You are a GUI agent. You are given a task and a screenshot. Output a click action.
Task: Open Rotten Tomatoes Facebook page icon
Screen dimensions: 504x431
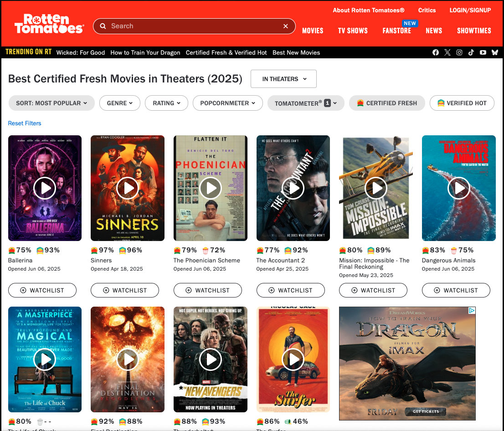(436, 52)
